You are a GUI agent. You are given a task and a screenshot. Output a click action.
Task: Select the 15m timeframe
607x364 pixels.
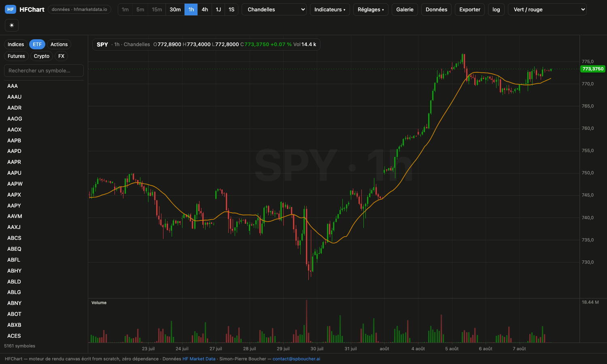[x=157, y=9]
